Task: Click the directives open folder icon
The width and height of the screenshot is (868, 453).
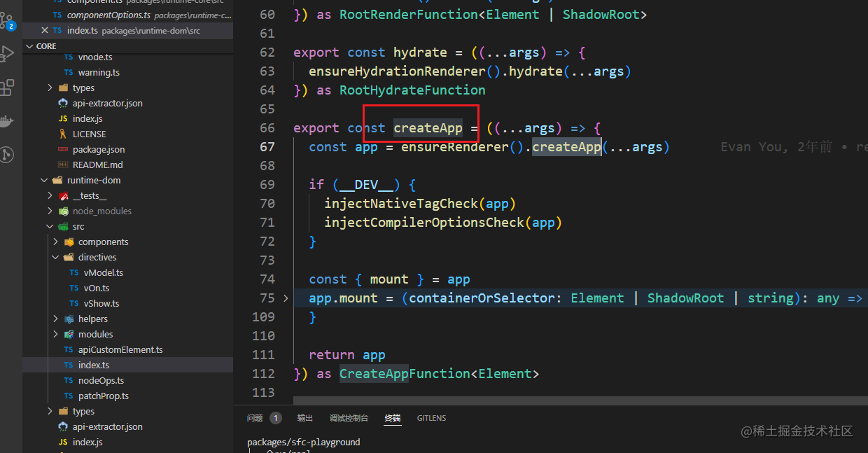Action: click(x=69, y=258)
